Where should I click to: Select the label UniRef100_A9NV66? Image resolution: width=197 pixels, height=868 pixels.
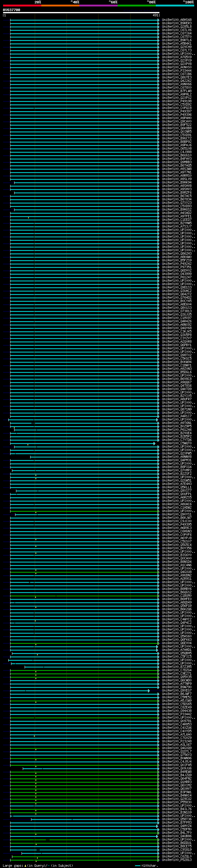(177, 84)
